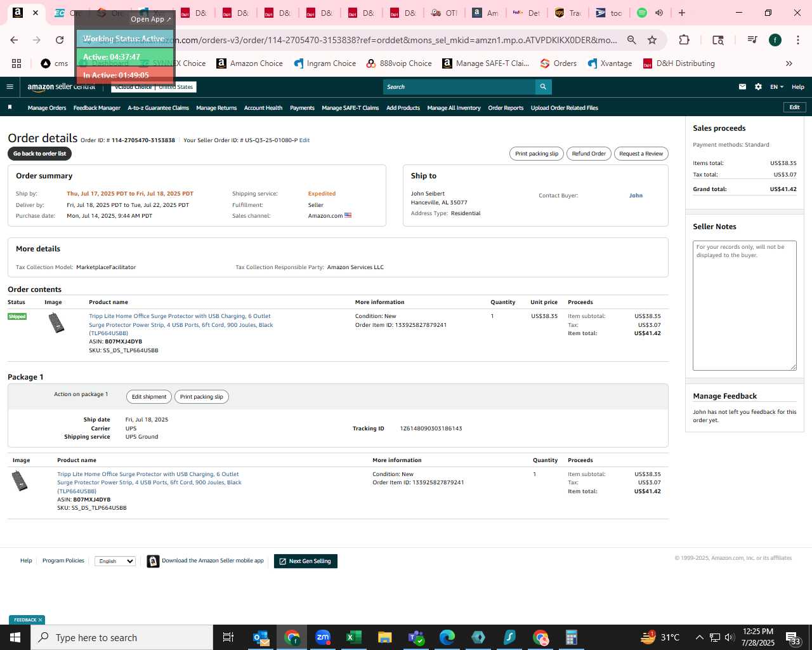Click the Edit button in navigation bar

794,107
